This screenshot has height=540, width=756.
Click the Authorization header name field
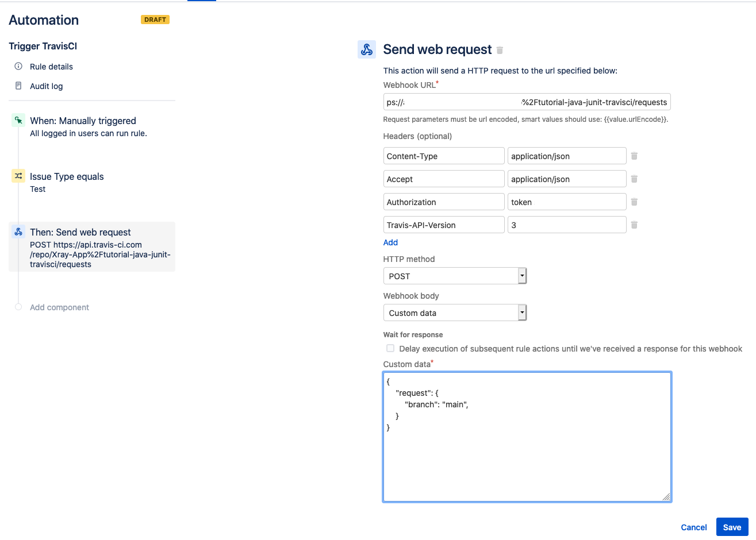coord(443,202)
